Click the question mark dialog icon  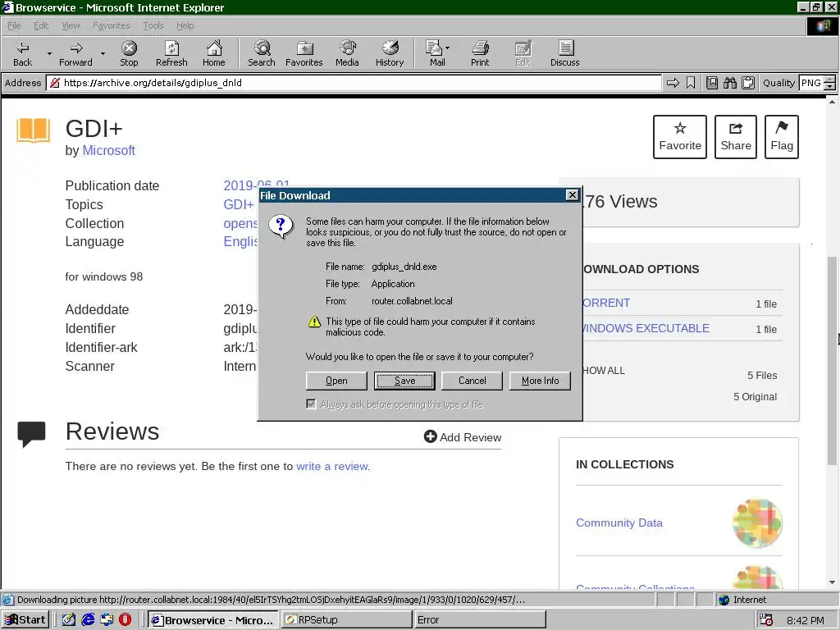click(281, 226)
